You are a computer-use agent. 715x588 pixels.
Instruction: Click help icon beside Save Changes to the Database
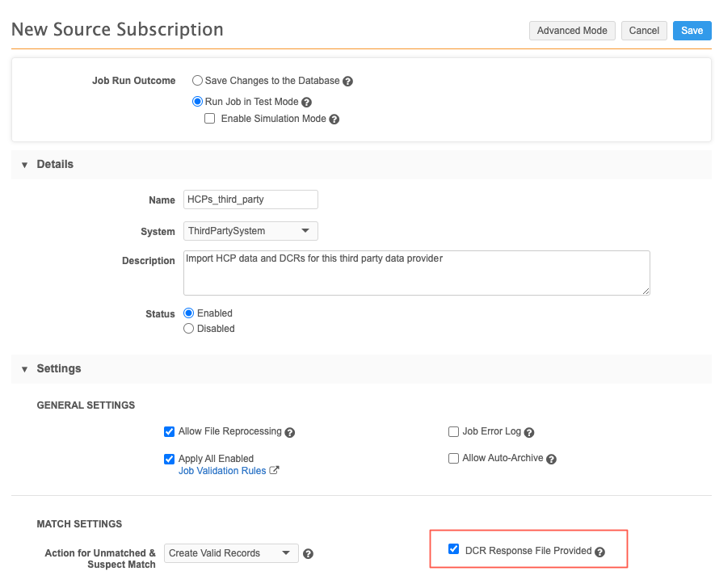pyautogui.click(x=347, y=82)
